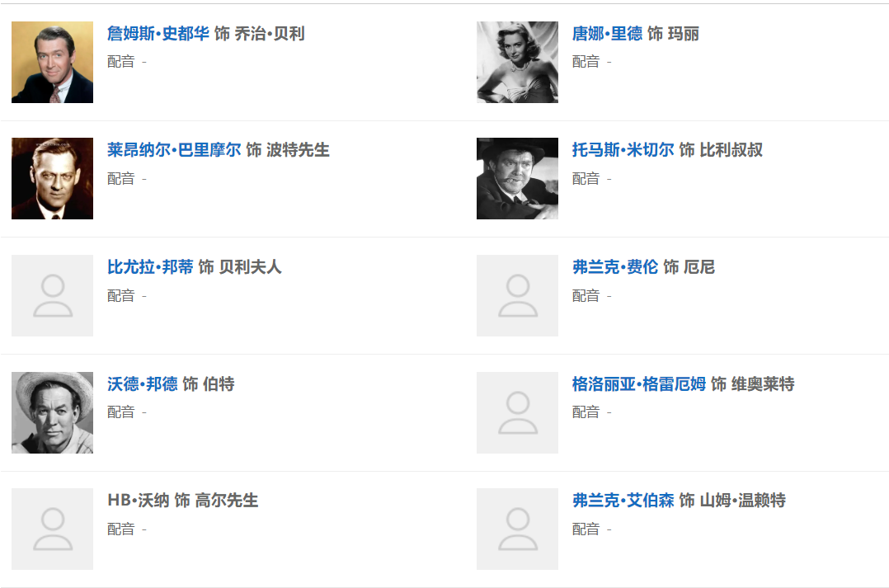Open the 莱昂纳尔·巴里摩尔 actor link

174,150
